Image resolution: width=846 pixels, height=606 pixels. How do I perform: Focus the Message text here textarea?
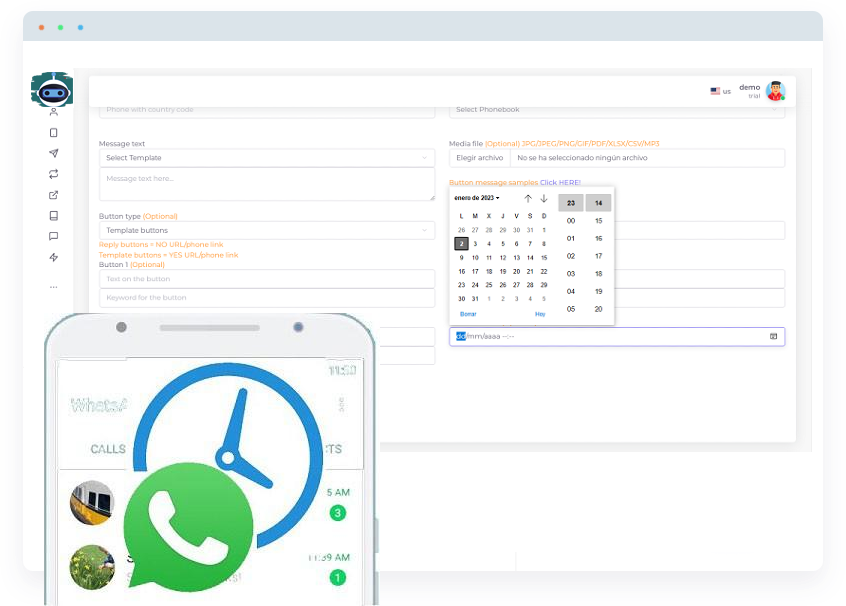267,184
